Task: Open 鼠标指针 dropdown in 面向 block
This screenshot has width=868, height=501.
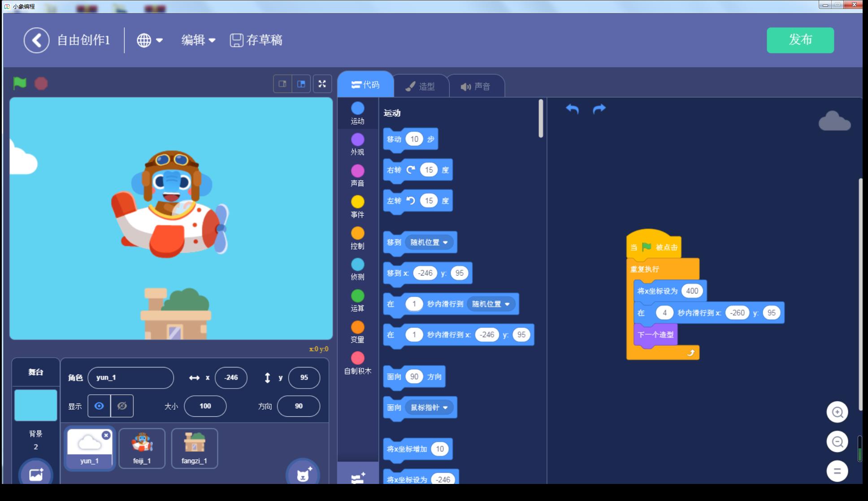Action: click(429, 407)
